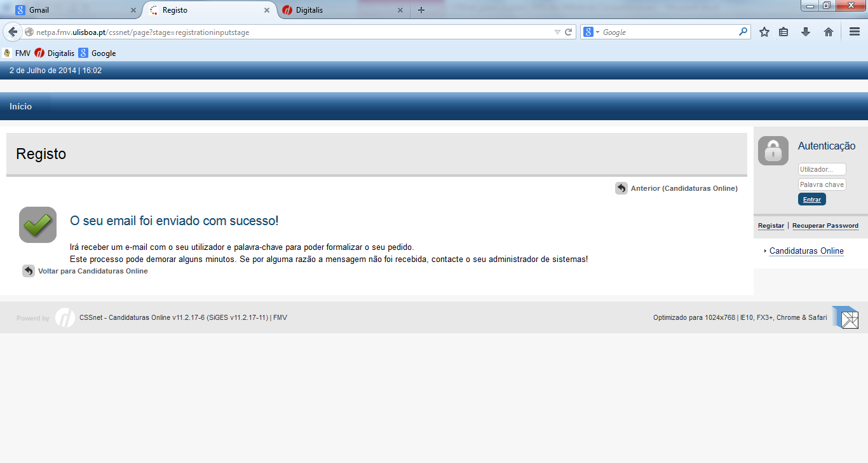Click the Digitalis logo in footer
The height and width of the screenshot is (463, 868).
coord(65,317)
